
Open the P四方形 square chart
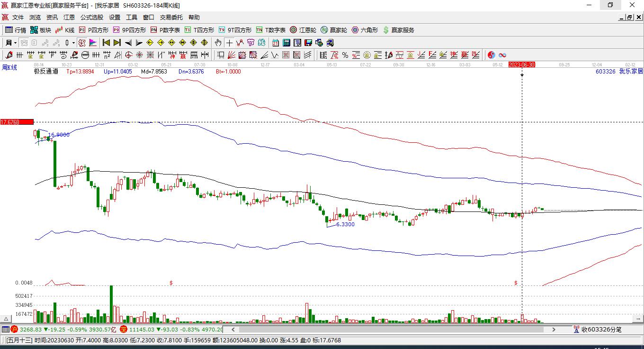[x=94, y=30]
